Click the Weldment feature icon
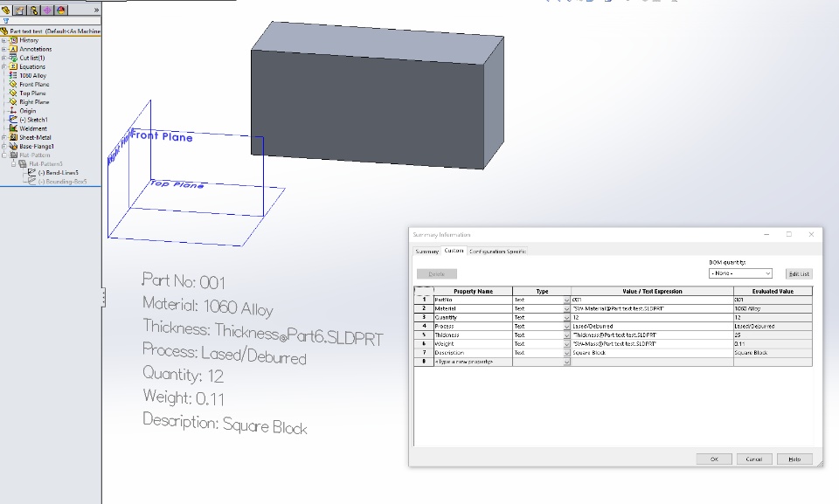 [x=13, y=128]
